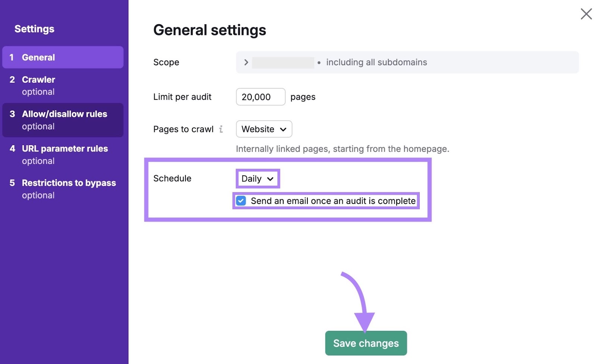Open the Pages to crawl dropdown
The height and width of the screenshot is (364, 597).
[264, 129]
